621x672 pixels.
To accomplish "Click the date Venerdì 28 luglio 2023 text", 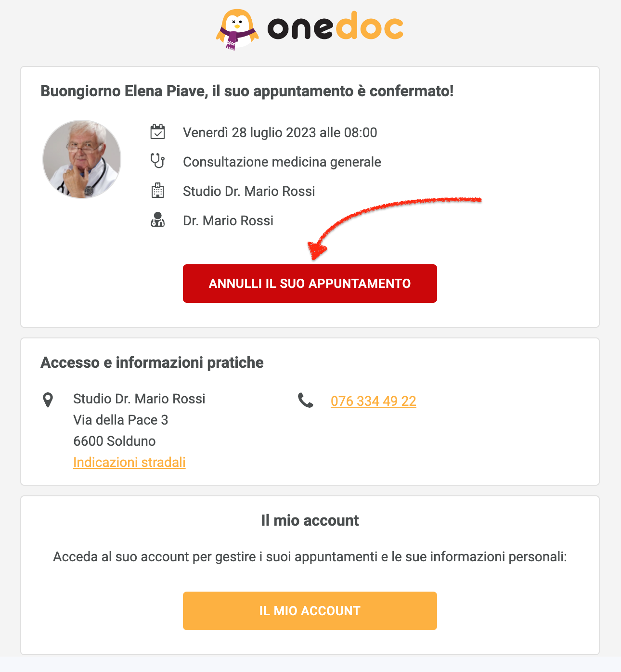I will coord(280,132).
